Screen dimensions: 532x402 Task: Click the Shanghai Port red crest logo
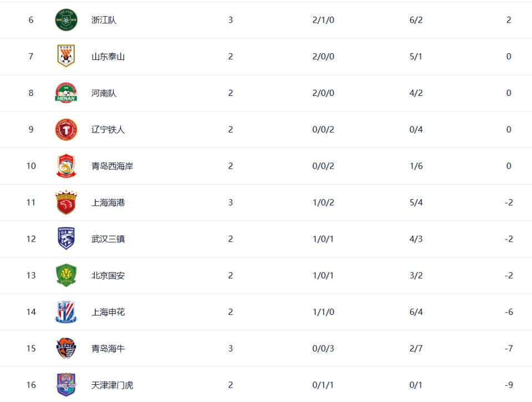tap(66, 203)
